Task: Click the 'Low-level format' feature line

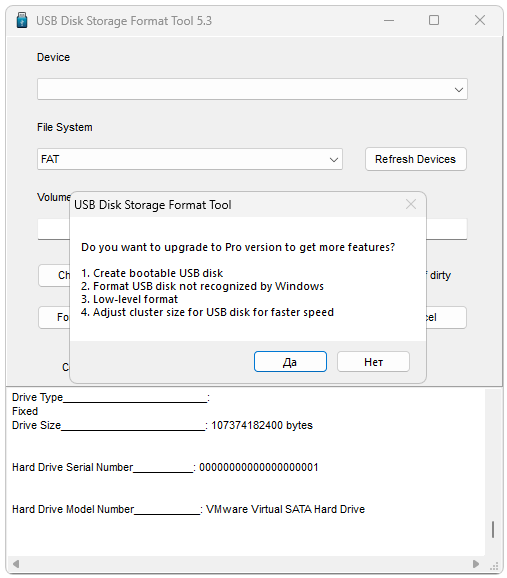Action: (x=129, y=299)
